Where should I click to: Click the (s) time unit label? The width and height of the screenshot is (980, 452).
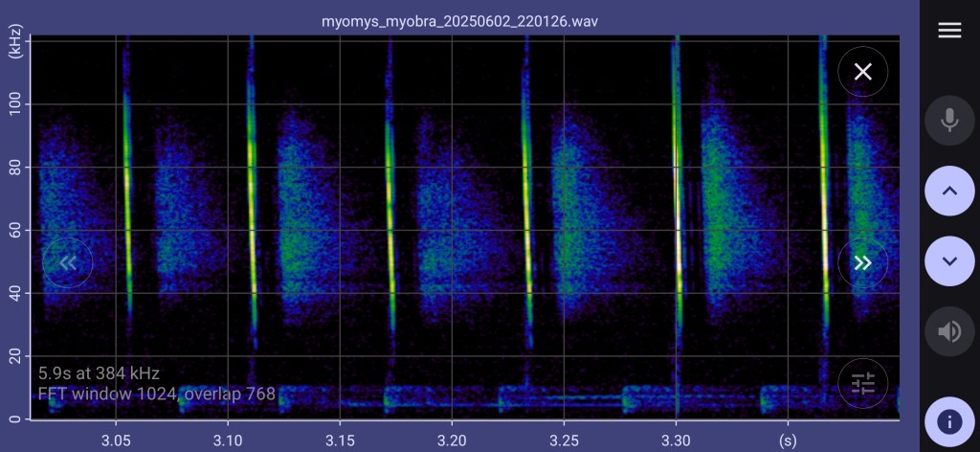(788, 439)
